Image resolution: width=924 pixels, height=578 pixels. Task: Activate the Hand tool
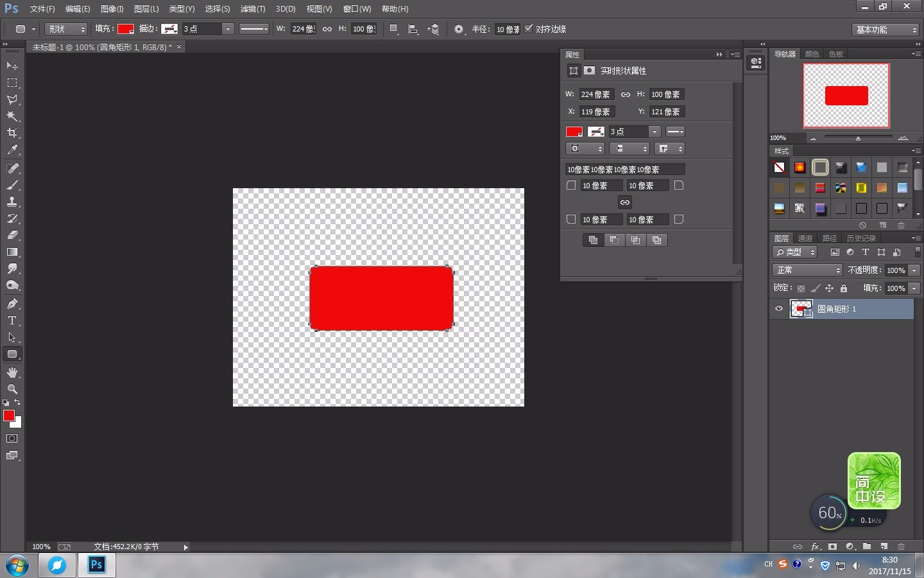tap(12, 372)
